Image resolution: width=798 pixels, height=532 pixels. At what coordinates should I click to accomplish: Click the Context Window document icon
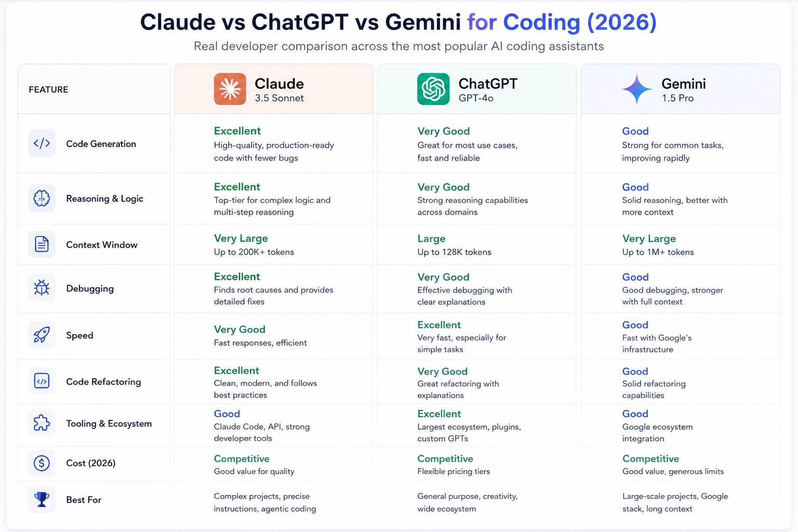pyautogui.click(x=42, y=244)
